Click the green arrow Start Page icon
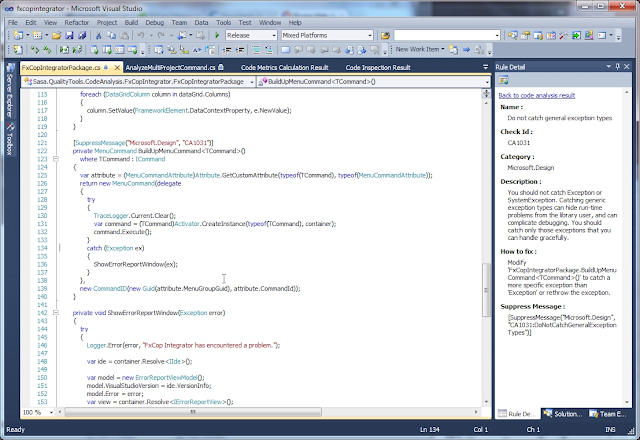 coord(576,36)
